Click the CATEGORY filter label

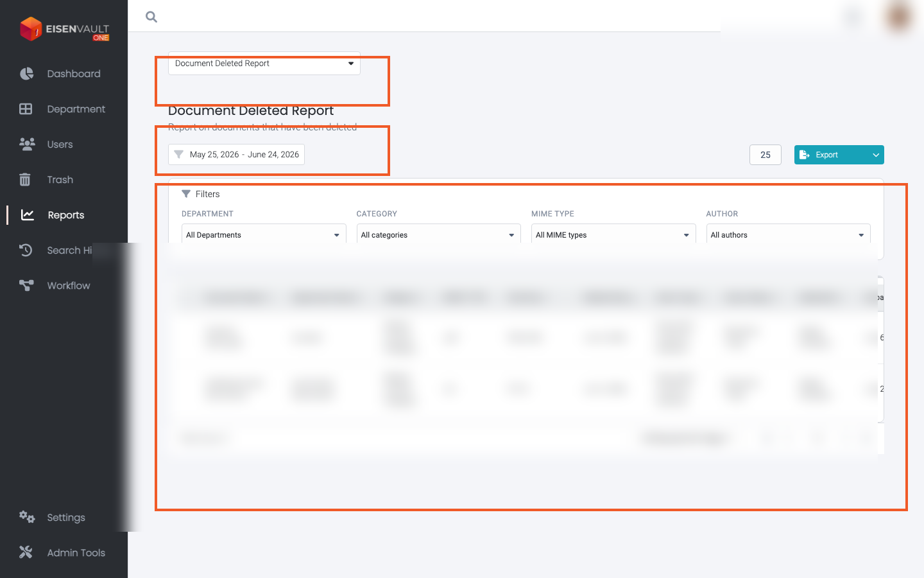[377, 214]
